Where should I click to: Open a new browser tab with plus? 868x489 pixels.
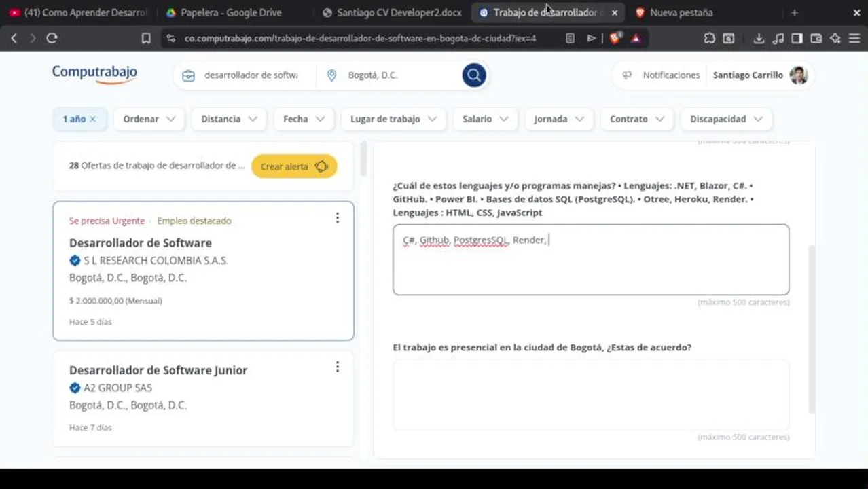point(794,12)
